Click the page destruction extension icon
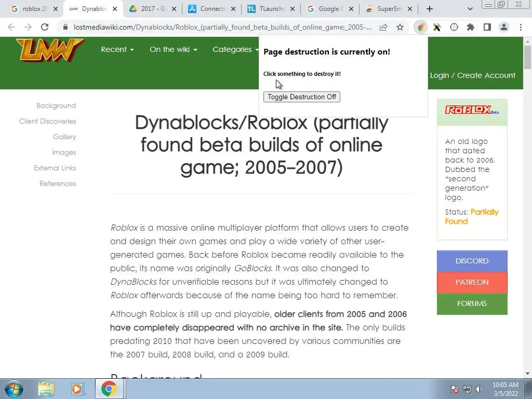Viewport: 532px width, 399px height. 421,27
